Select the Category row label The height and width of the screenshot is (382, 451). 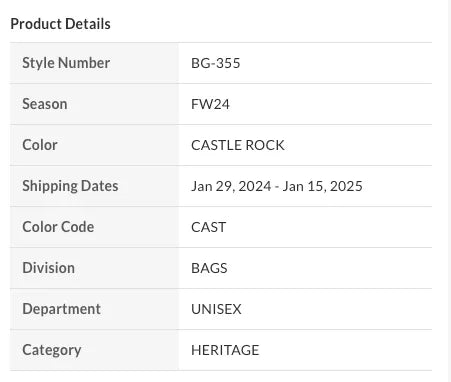(x=52, y=350)
